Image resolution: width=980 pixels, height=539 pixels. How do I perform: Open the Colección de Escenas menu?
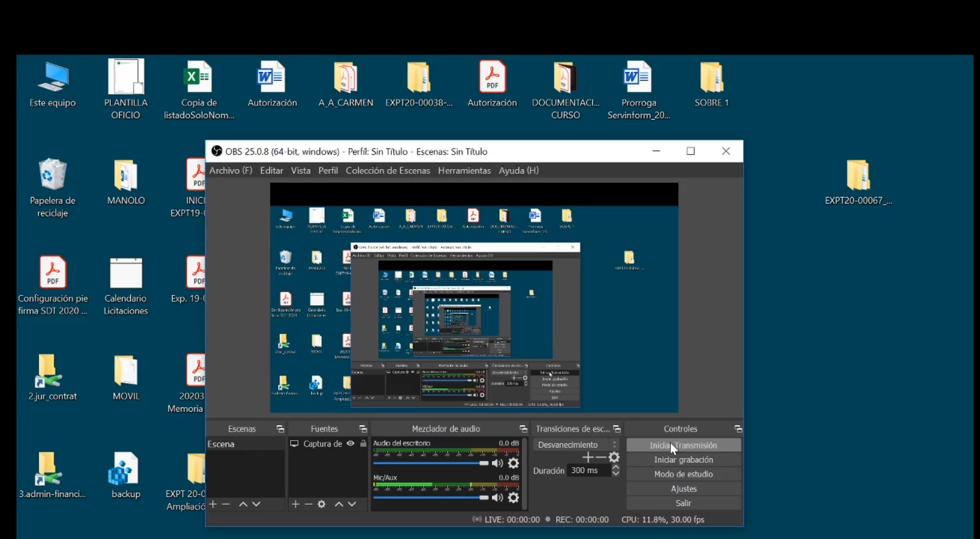point(388,170)
